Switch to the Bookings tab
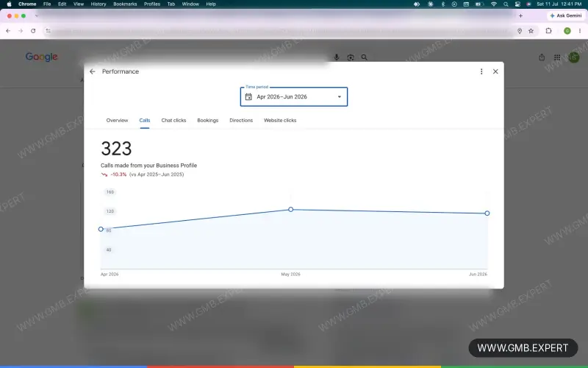588x368 pixels. tap(208, 120)
